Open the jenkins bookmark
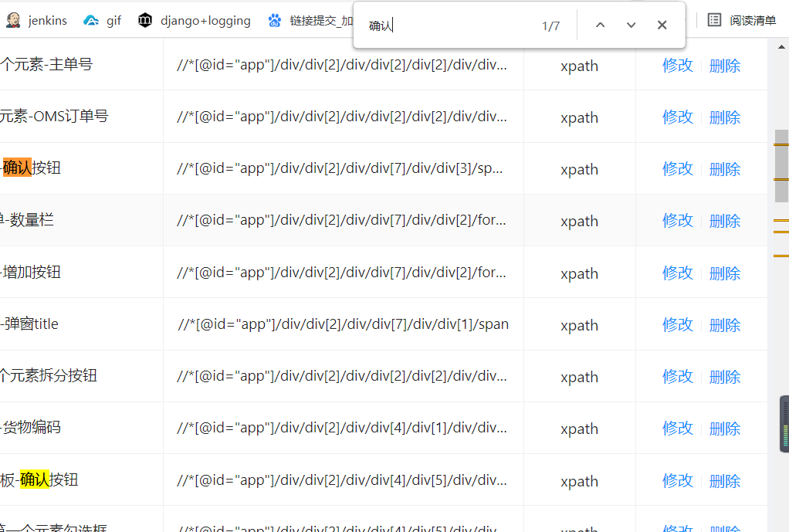789x532 pixels. (36, 21)
